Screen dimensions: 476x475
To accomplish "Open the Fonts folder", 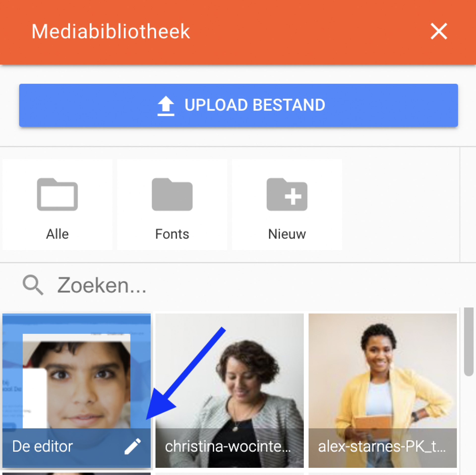I will (172, 204).
